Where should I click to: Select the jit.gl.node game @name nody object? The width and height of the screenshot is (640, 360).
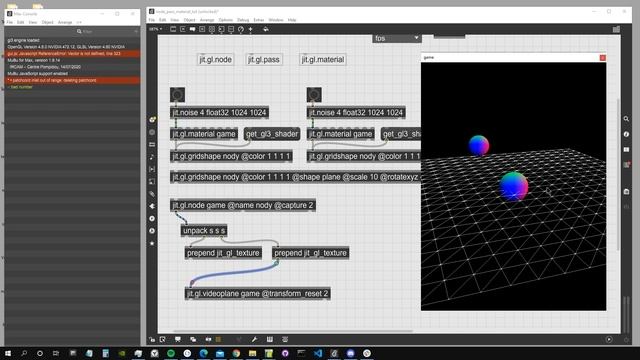[x=243, y=205]
